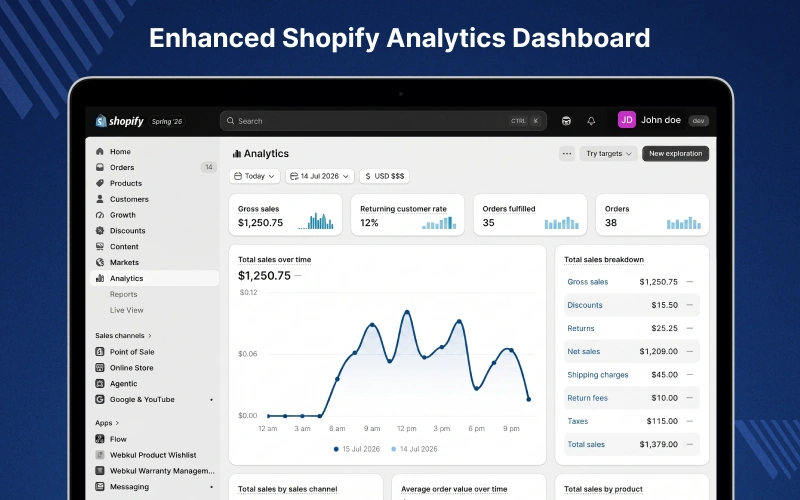Open the Taxes link in breakdown

click(578, 421)
